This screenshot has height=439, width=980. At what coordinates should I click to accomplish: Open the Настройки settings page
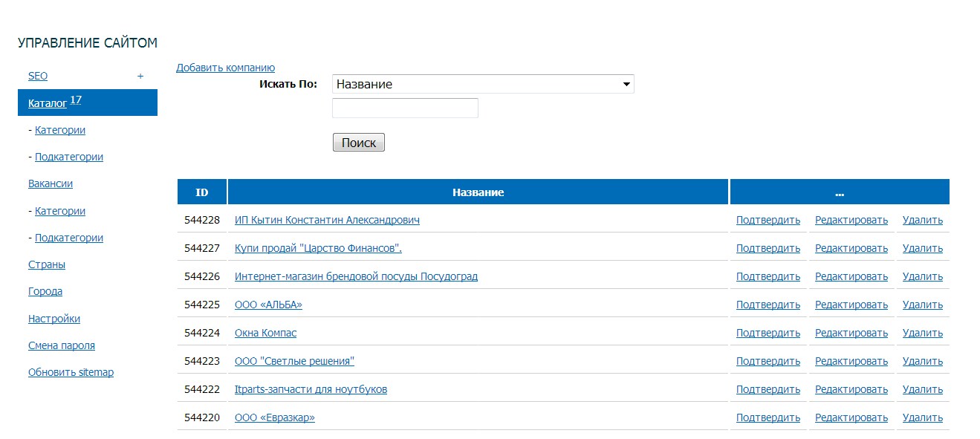(54, 319)
